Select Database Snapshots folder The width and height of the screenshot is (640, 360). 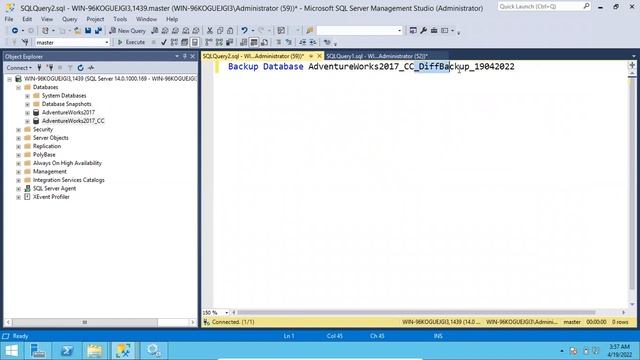click(x=66, y=104)
